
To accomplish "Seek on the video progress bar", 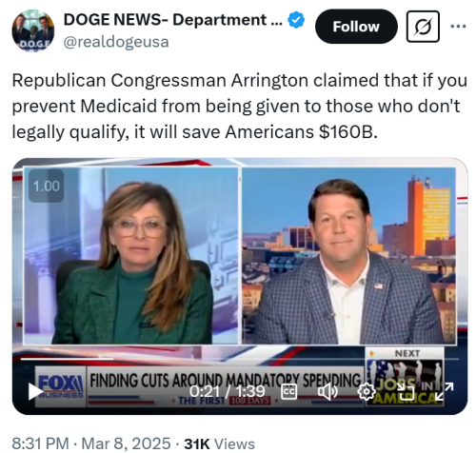I will [240, 359].
